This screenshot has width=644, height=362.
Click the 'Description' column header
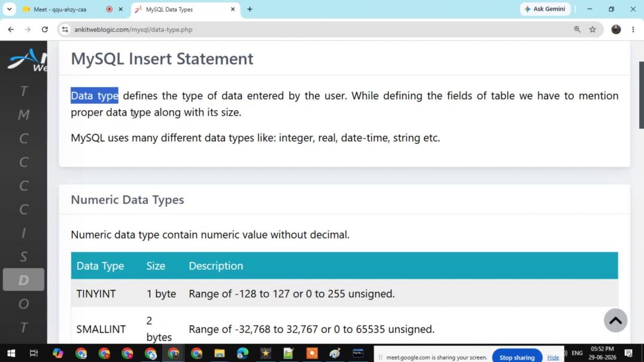point(215,266)
